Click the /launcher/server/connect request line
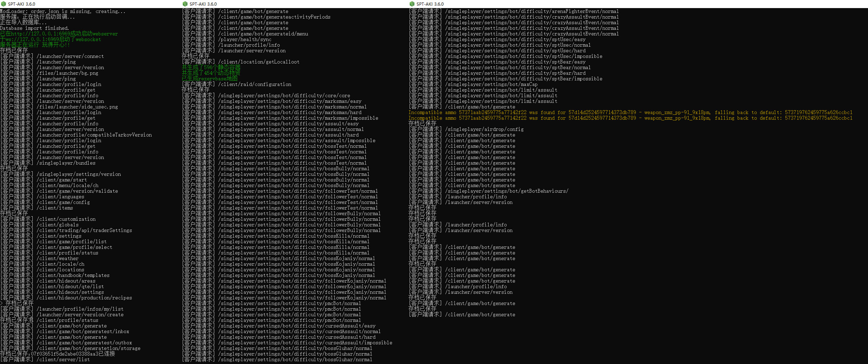Screen dimensions: 868x364 [x=70, y=56]
